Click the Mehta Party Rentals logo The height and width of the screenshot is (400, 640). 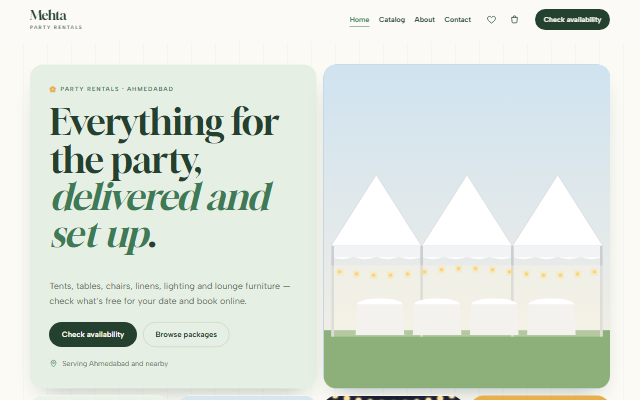(56, 20)
